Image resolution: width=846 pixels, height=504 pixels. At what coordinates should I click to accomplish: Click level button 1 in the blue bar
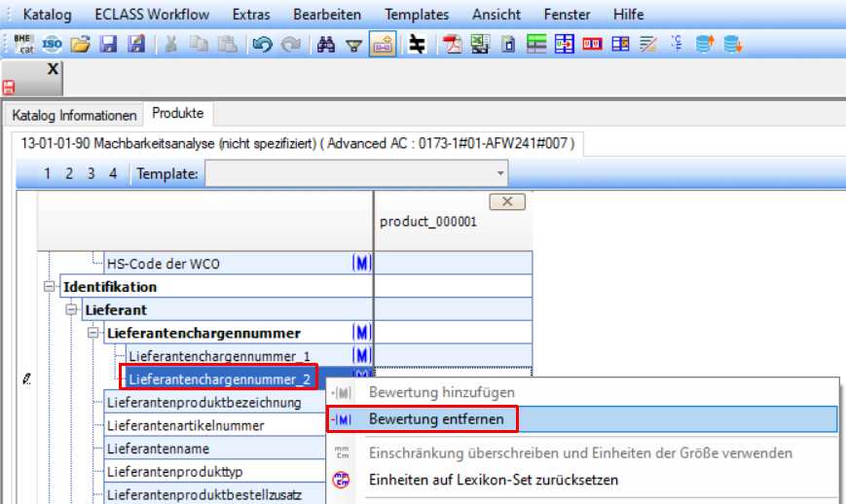(x=48, y=173)
